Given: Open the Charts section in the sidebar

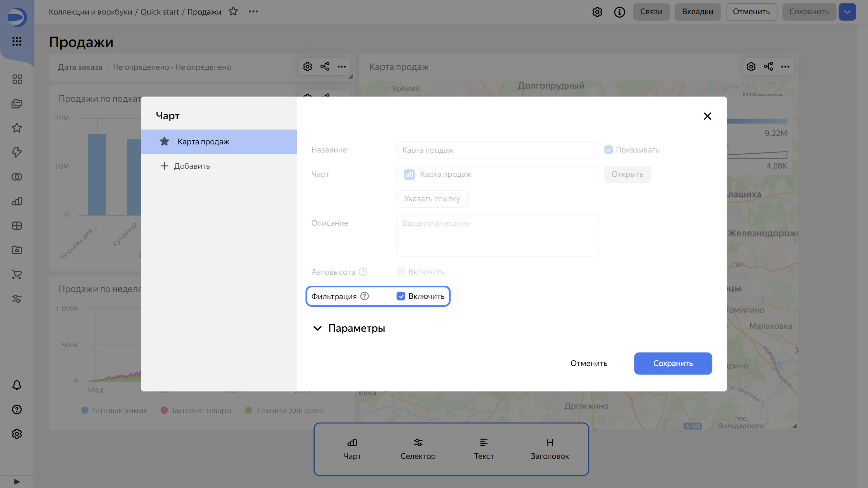Looking at the screenshot, I should click(x=16, y=201).
